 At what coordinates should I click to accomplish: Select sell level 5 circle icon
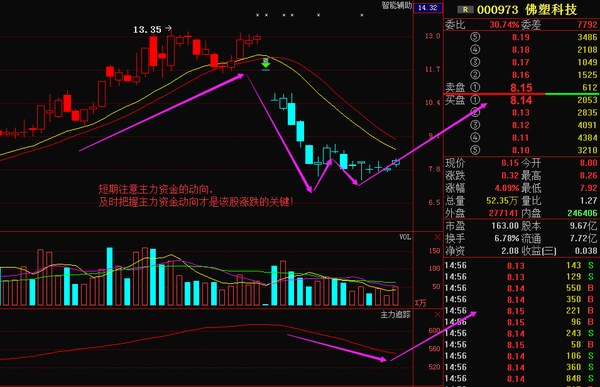pyautogui.click(x=475, y=37)
